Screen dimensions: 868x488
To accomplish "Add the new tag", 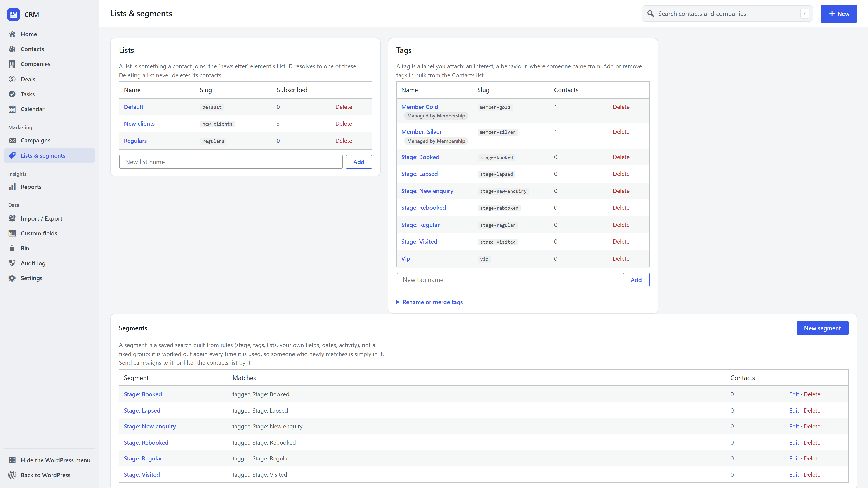I will (636, 279).
